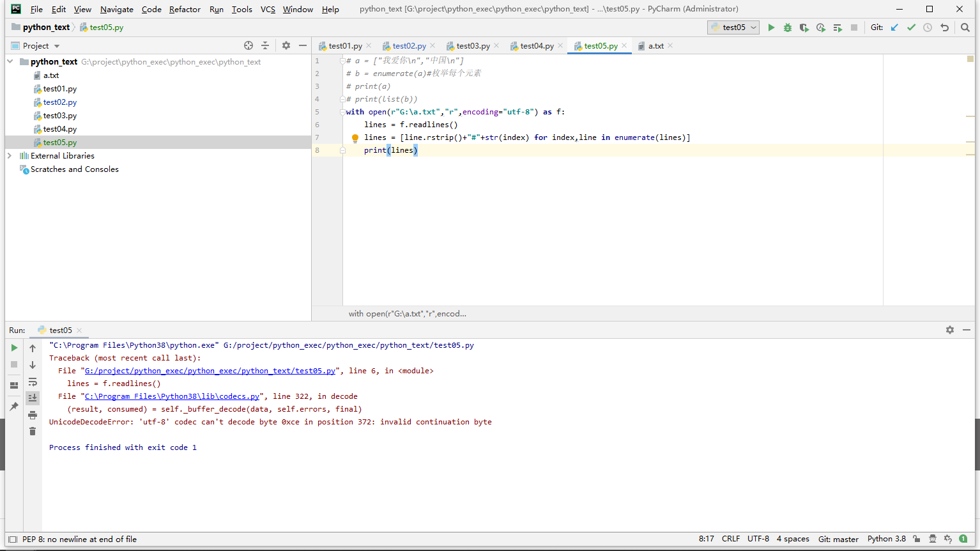Viewport: 980px width, 551px height.
Task: Open the VCS menu
Action: pyautogui.click(x=268, y=9)
